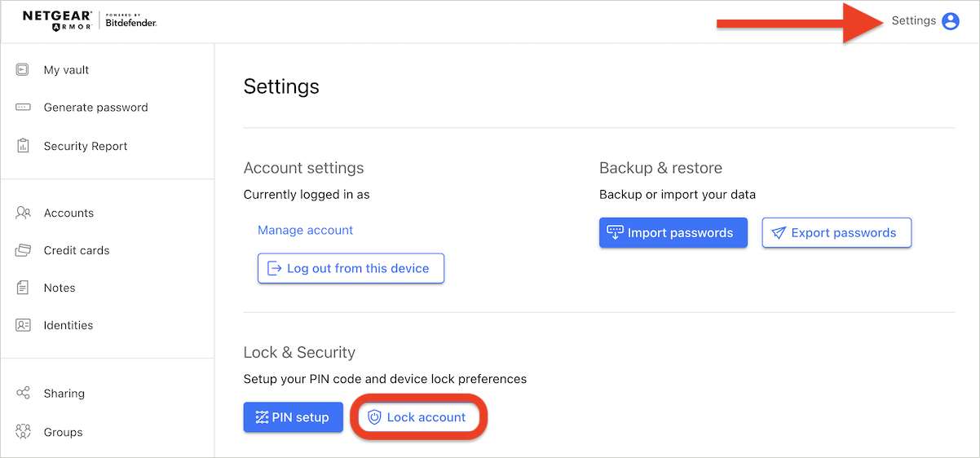Click the Notes document icon

click(23, 288)
